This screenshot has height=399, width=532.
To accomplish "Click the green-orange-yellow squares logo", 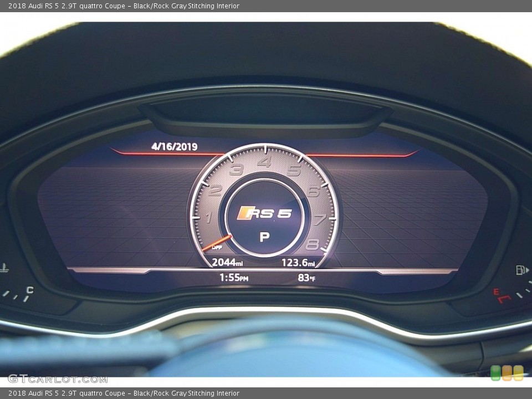I will coord(507,373).
